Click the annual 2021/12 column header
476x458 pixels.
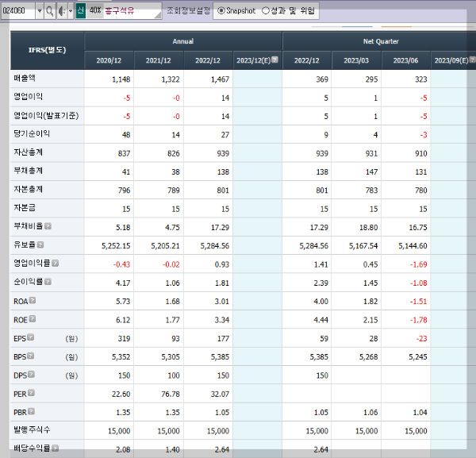pyautogui.click(x=158, y=60)
